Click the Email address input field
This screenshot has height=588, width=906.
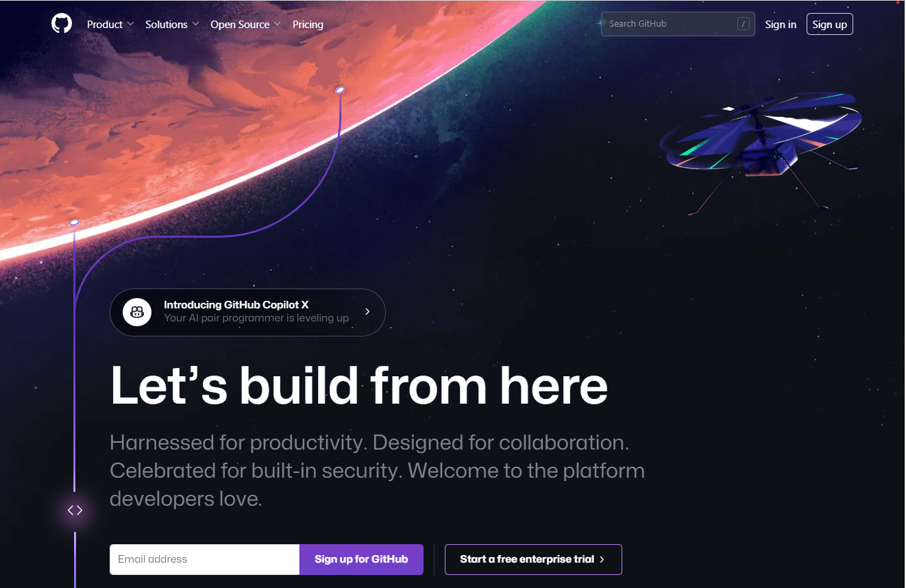(x=204, y=559)
